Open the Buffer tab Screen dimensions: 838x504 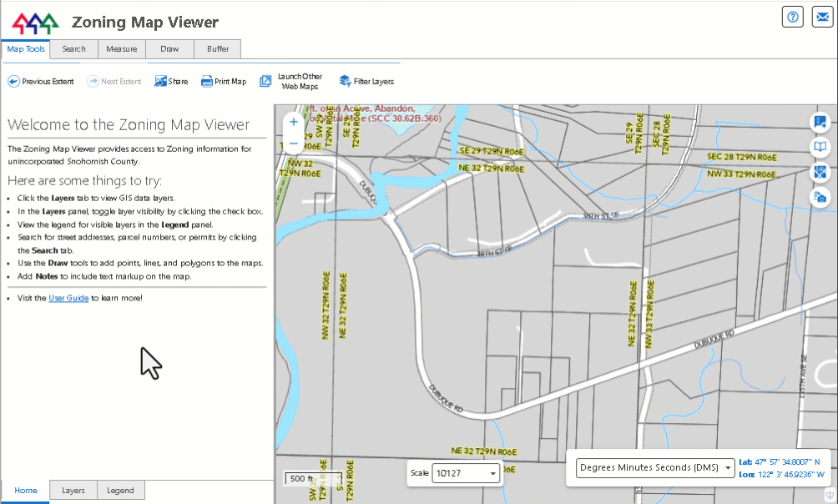click(218, 48)
